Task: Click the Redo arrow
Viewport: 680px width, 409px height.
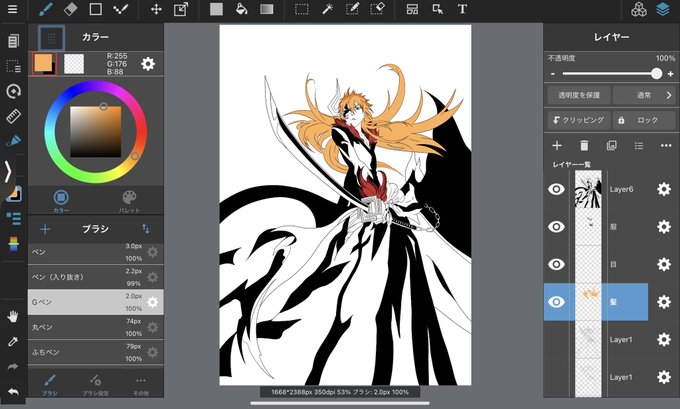Action: click(x=13, y=367)
